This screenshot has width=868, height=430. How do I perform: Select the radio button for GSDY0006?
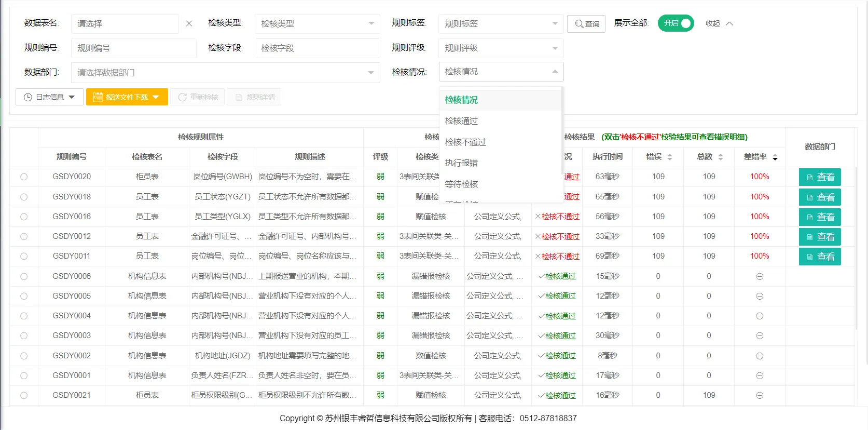pos(24,276)
